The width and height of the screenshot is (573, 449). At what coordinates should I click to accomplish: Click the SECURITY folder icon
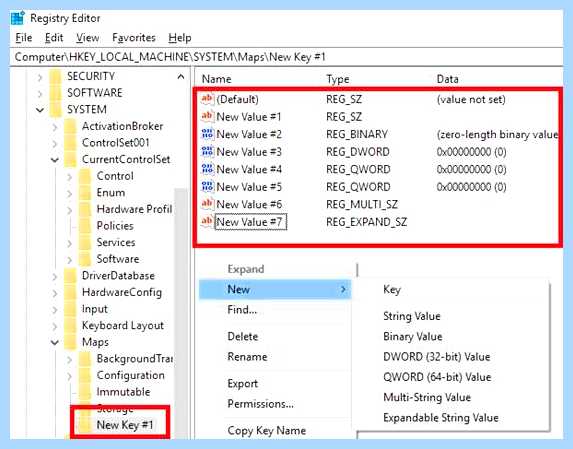(x=56, y=76)
